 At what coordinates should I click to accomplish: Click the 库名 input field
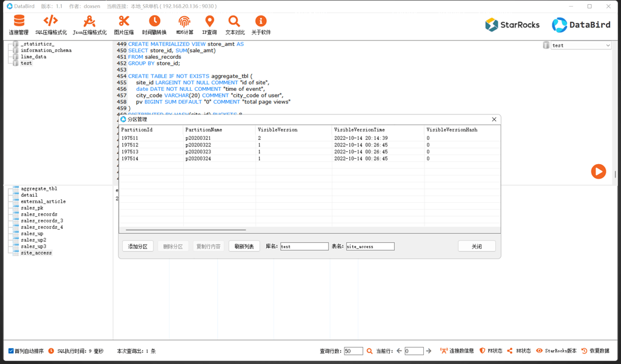point(304,247)
